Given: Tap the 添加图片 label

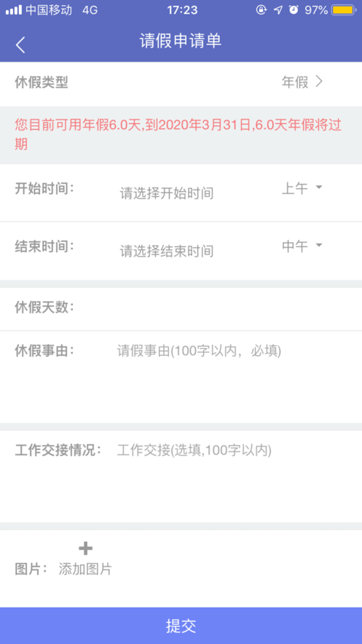Looking at the screenshot, I should click(85, 570).
